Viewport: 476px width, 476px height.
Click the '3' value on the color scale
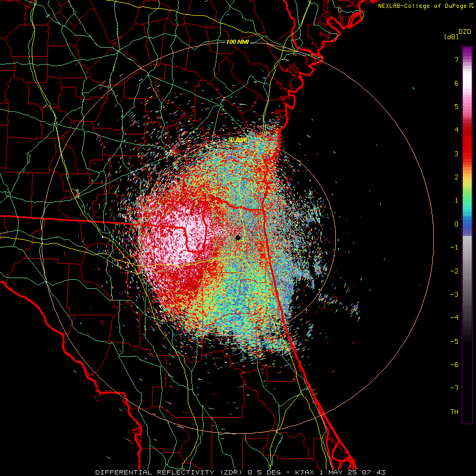click(x=456, y=153)
